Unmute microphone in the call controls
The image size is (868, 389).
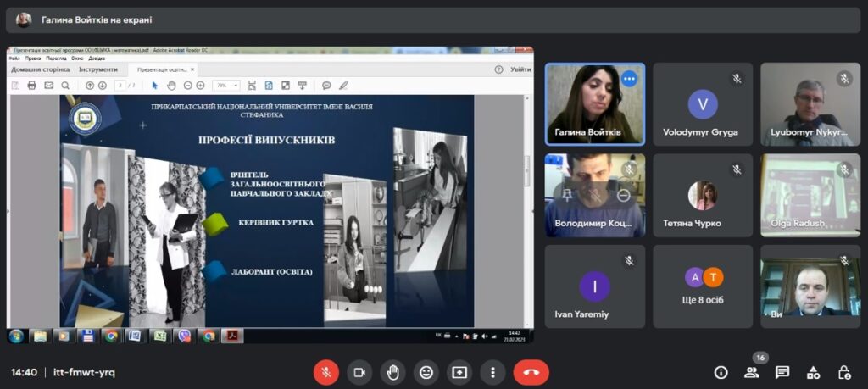tap(326, 372)
